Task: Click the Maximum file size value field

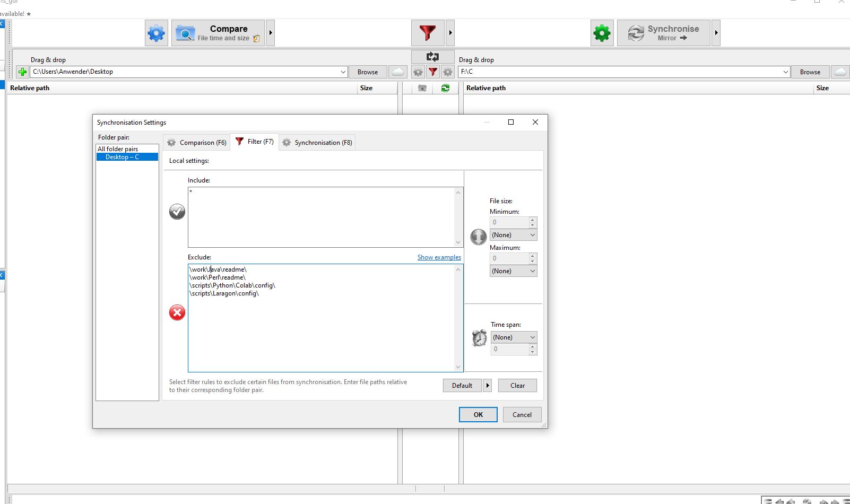Action: click(509, 258)
